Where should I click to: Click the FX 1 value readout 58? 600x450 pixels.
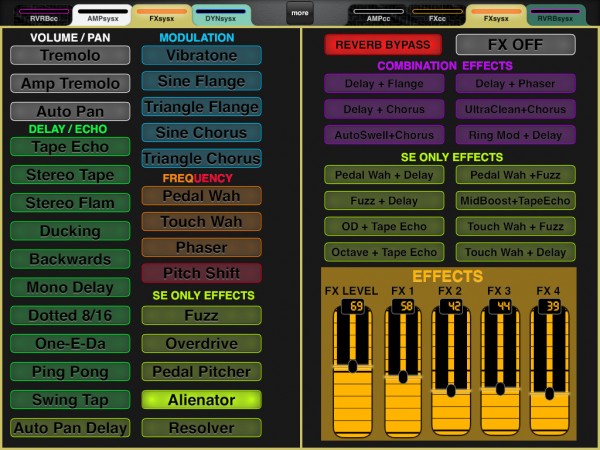(x=403, y=306)
